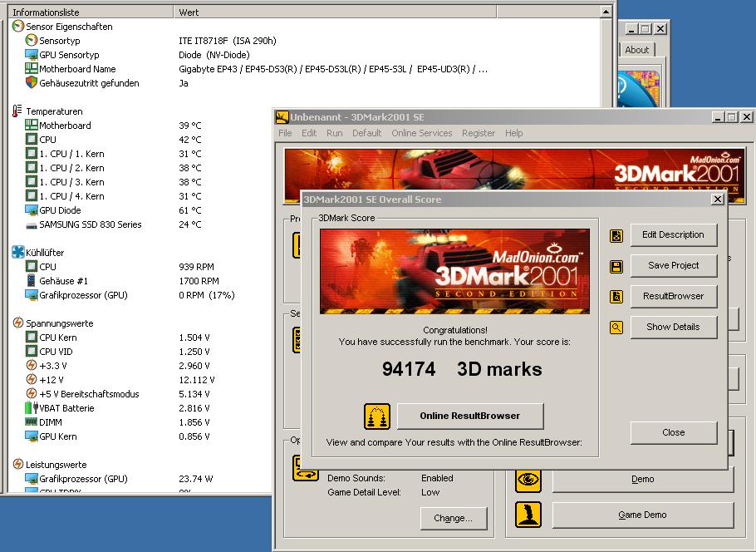Click the 3DMark2001 SE title bar icon

coord(282,116)
